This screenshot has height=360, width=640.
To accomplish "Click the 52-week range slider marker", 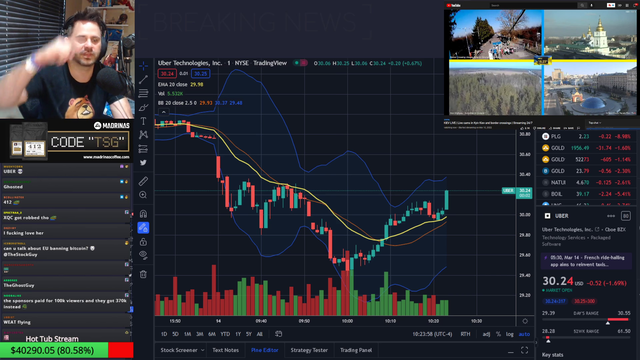I will click(548, 341).
